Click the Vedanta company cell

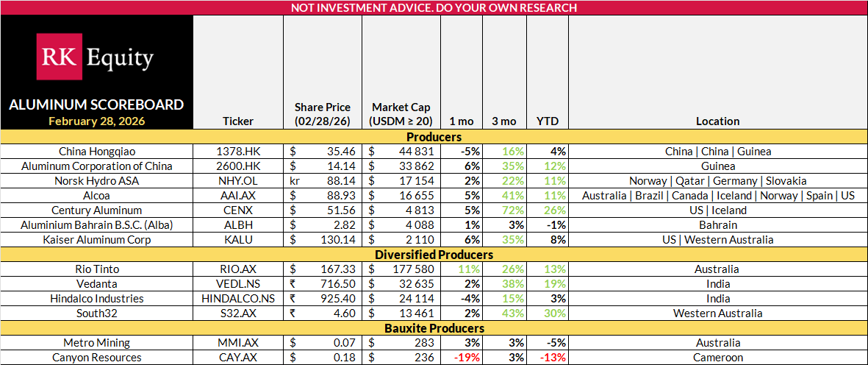[97, 284]
